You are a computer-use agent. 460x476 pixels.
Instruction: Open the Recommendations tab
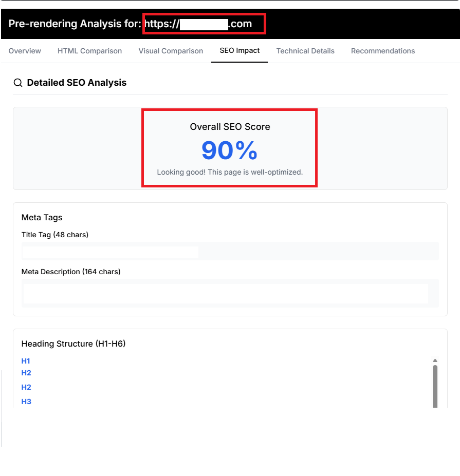pos(383,51)
